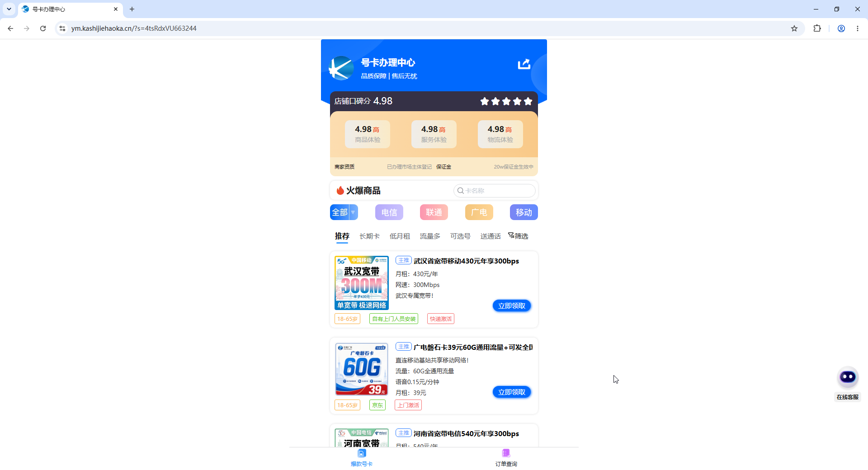The image size is (868, 470).
Task: Reload the page with the refresh icon
Action: tap(43, 28)
